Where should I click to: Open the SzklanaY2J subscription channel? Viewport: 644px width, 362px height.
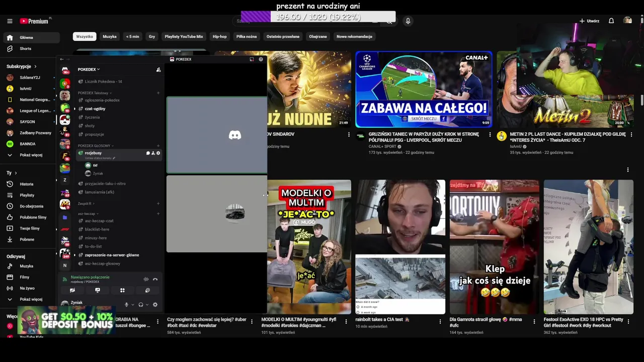tap(30, 77)
